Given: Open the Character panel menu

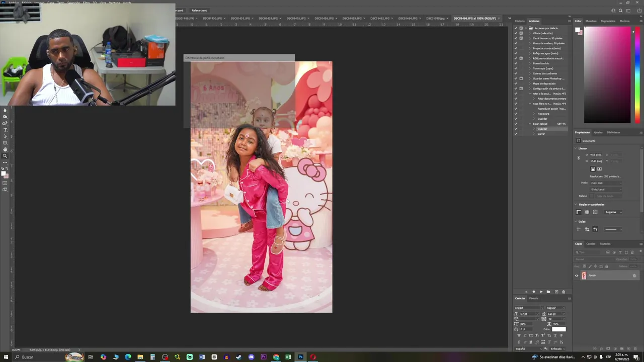Looking at the screenshot, I should click(x=569, y=298).
